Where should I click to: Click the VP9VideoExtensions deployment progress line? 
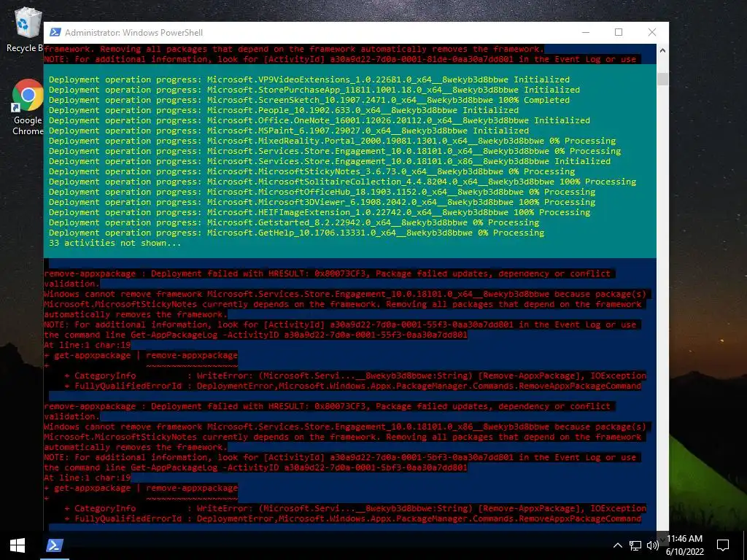(309, 79)
